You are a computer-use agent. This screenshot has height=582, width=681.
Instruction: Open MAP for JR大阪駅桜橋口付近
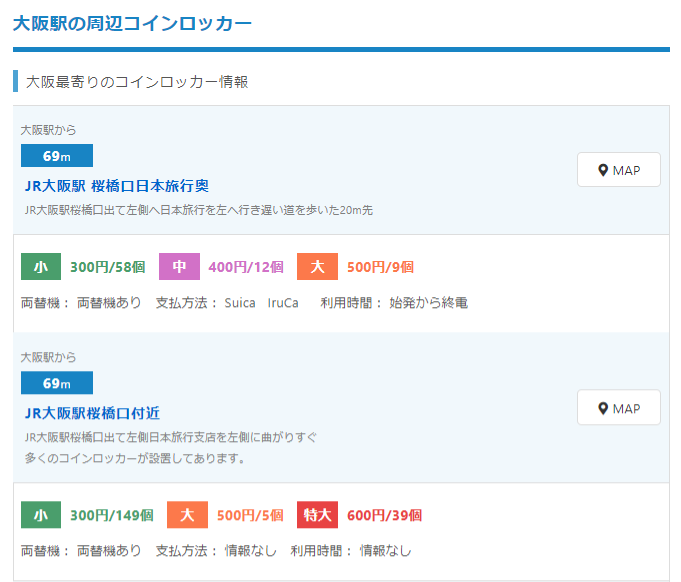(618, 407)
